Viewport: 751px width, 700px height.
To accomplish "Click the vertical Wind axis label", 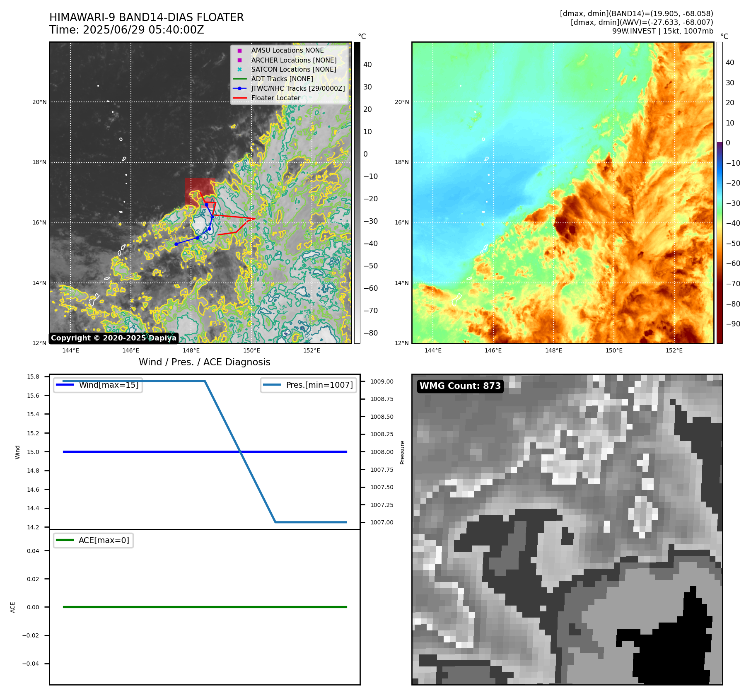I will 17,452.
